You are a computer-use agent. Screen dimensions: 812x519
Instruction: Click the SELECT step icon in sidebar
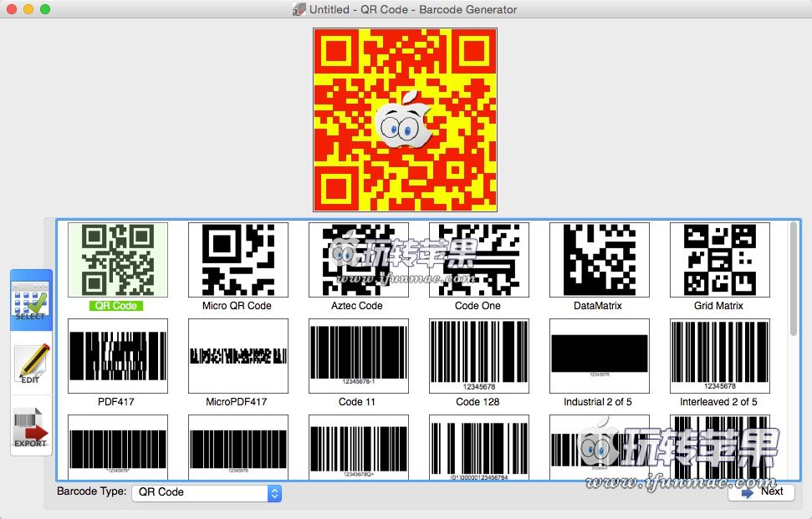(x=30, y=299)
